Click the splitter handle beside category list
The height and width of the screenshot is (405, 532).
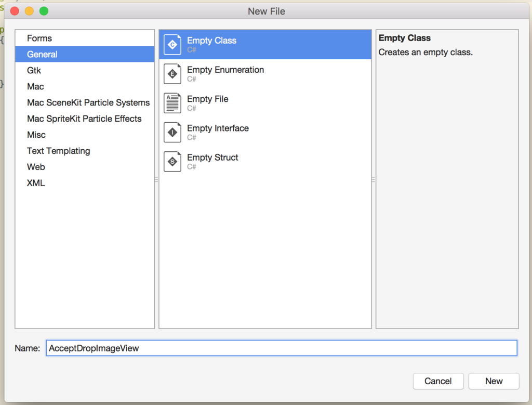tap(156, 179)
